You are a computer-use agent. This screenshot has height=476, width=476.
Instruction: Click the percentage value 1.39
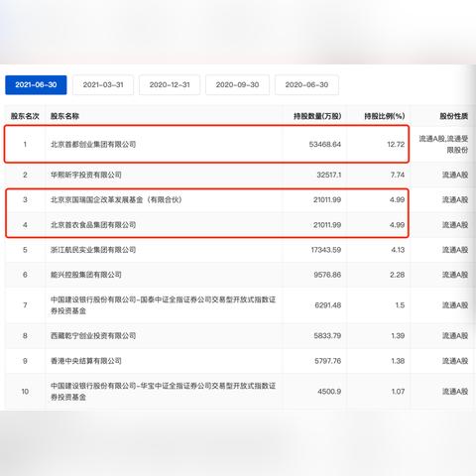pos(398,336)
